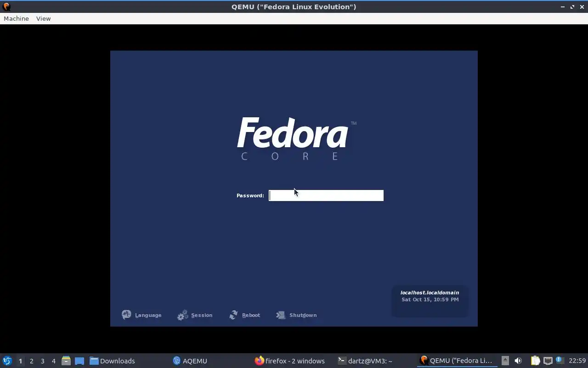Switch to workspace 3

click(42, 361)
